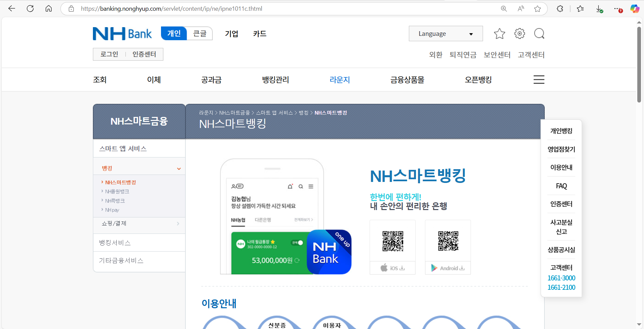Open the 금융상품몰 menu
Screen dimensions: 644x329
pos(407,80)
